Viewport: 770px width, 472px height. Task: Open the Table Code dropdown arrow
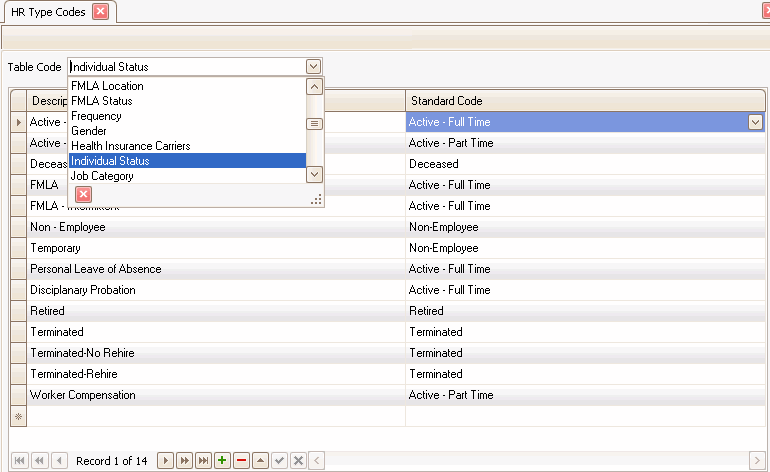coord(314,67)
